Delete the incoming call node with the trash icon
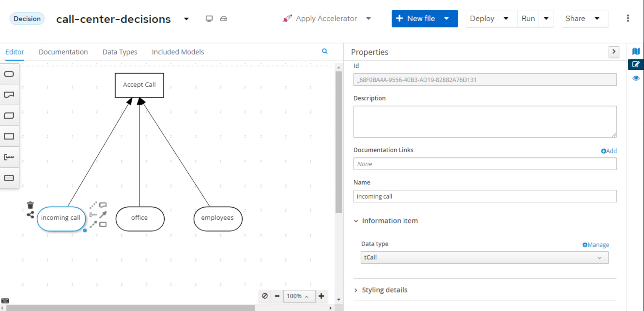The width and height of the screenshot is (644, 311). point(30,205)
